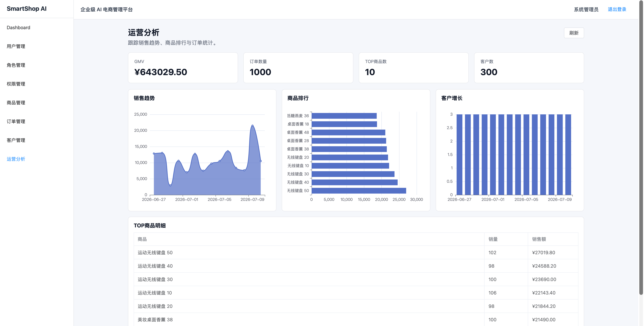Click the 订单数量 card showing 1000
Viewport: 644px width, 326px height.
click(x=298, y=68)
